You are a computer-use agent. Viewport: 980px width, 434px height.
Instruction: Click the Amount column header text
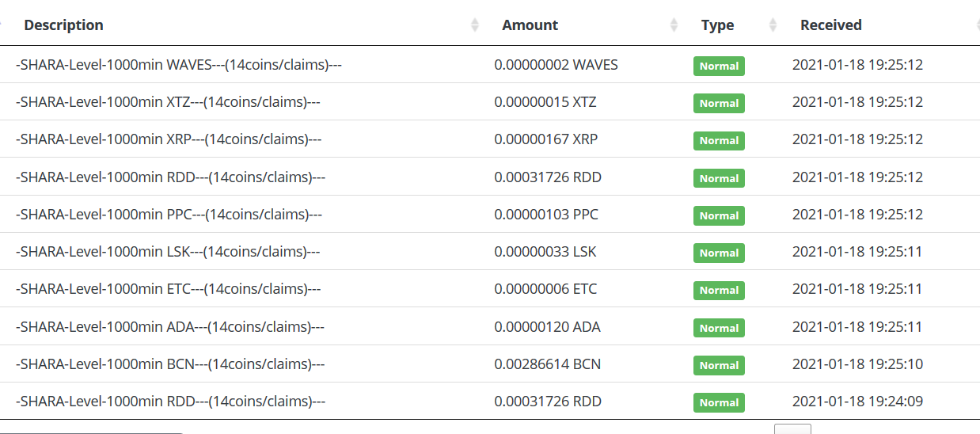pos(530,25)
